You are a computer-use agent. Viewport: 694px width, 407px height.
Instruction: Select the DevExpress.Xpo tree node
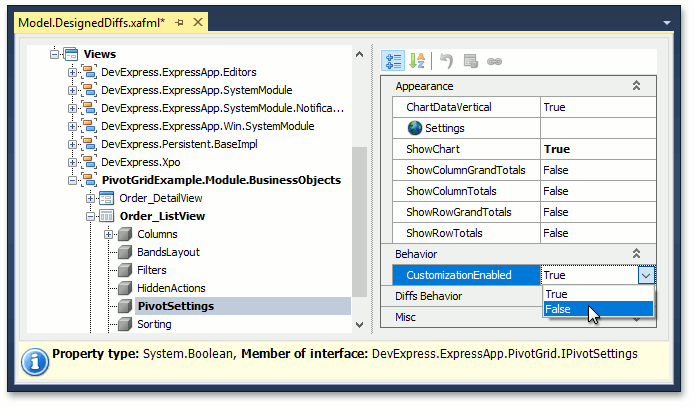(141, 162)
